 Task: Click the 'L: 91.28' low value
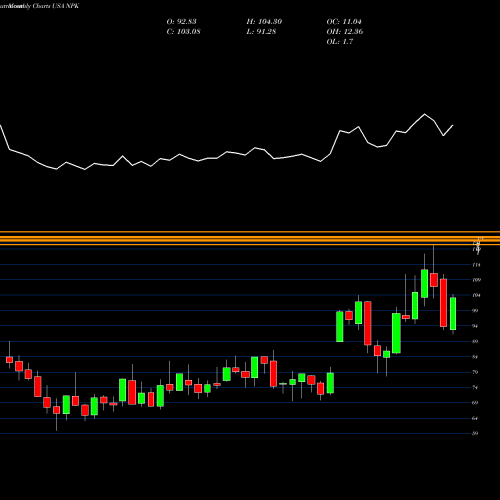[261, 32]
